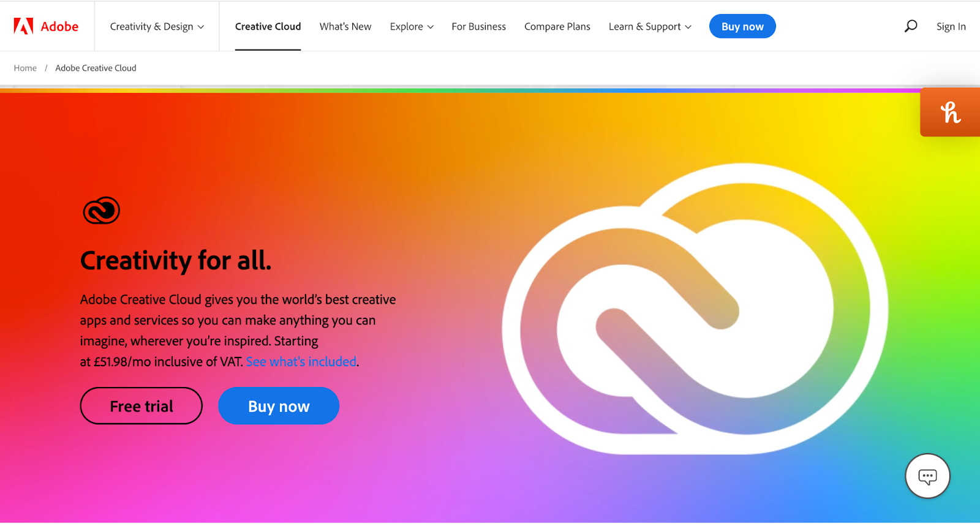The image size is (980, 529).
Task: Click the large Creative Cloud hero graphic
Action: [695, 309]
